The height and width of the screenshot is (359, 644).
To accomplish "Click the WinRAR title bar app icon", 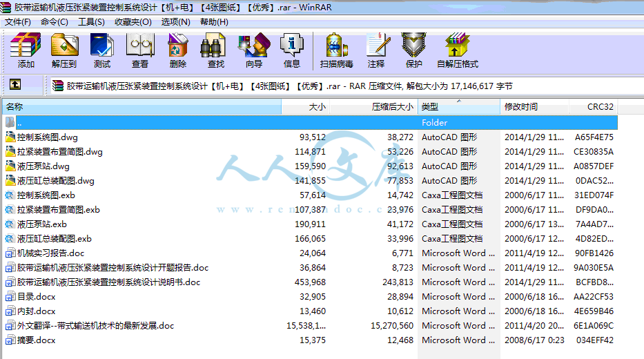I will tap(6, 7).
